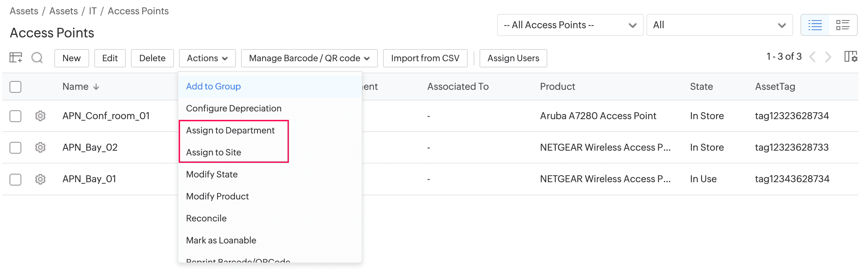The height and width of the screenshot is (272, 868).
Task: Click the table settings icon with plus
Action: click(x=16, y=58)
